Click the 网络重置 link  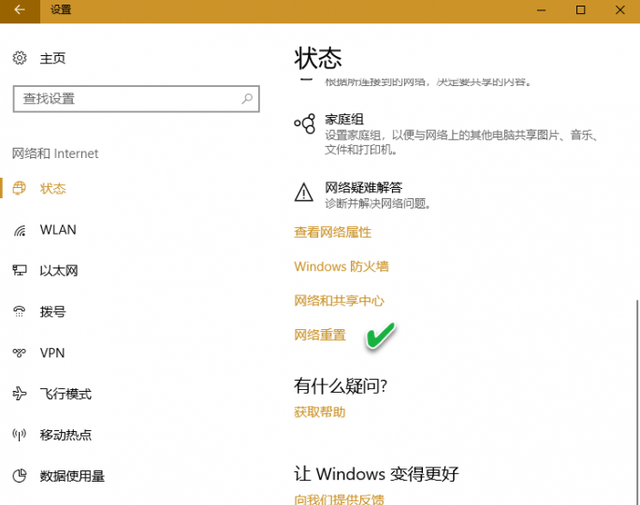[x=320, y=335]
